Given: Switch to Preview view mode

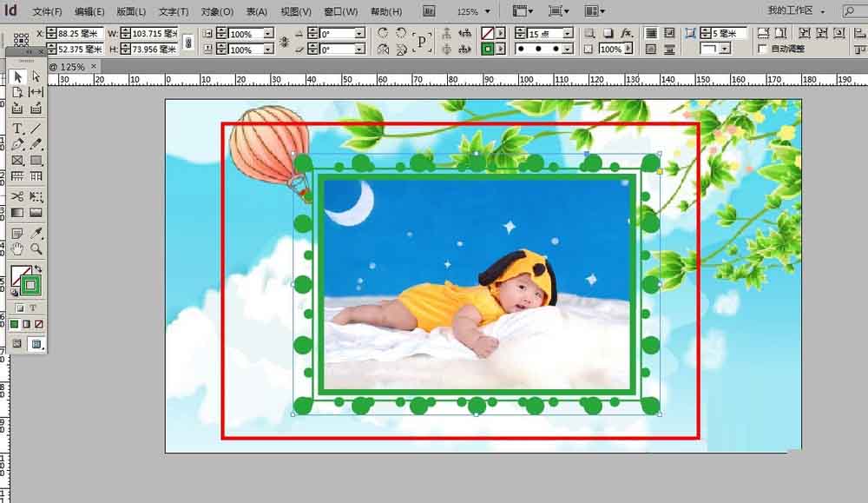Looking at the screenshot, I should [x=36, y=344].
